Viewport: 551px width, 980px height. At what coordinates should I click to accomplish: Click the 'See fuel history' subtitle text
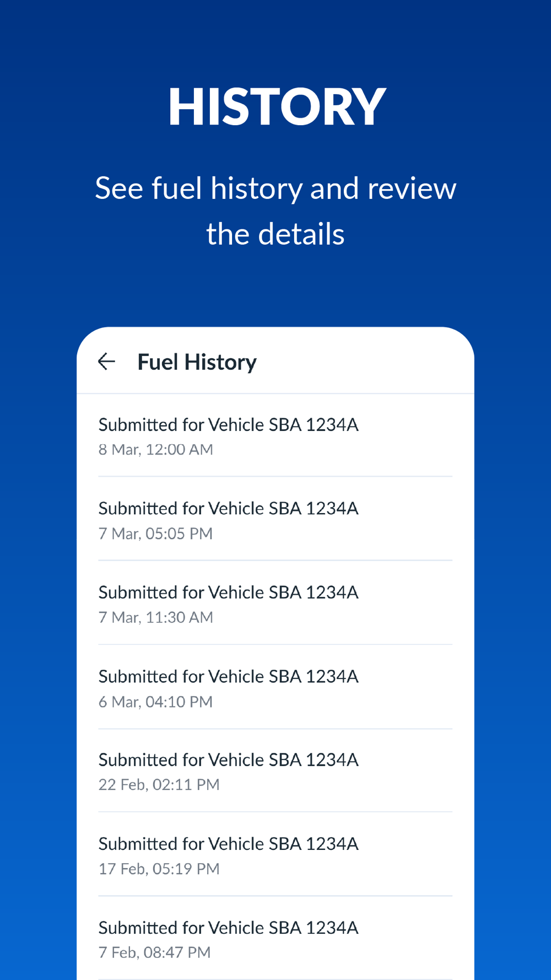(x=275, y=189)
